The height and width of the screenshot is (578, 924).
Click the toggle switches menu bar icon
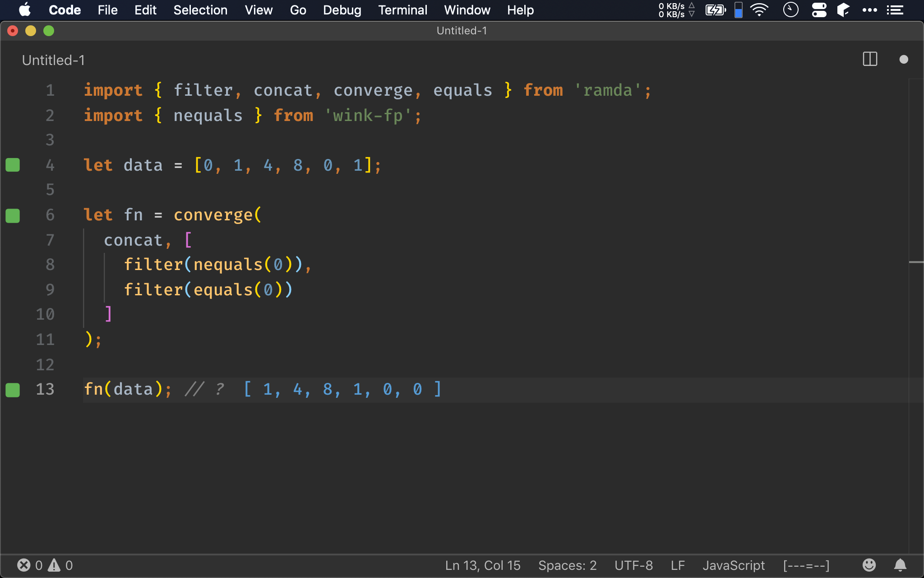pos(819,10)
